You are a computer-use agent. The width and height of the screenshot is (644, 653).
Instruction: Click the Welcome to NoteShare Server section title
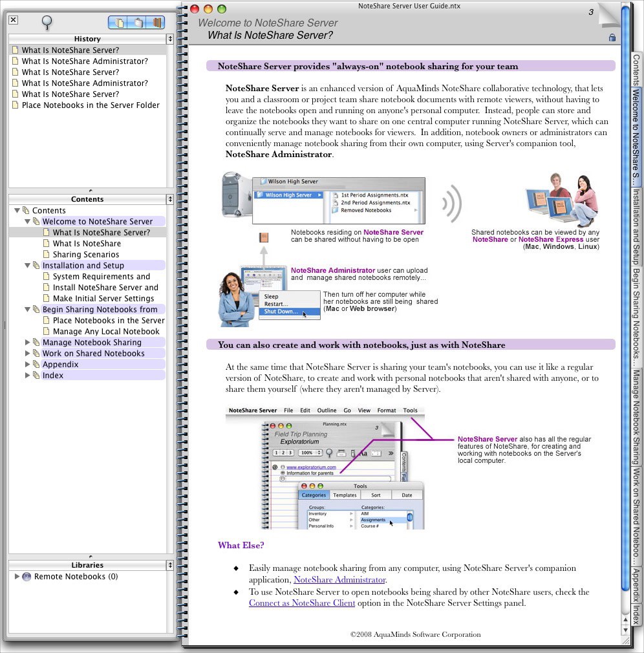(x=268, y=23)
